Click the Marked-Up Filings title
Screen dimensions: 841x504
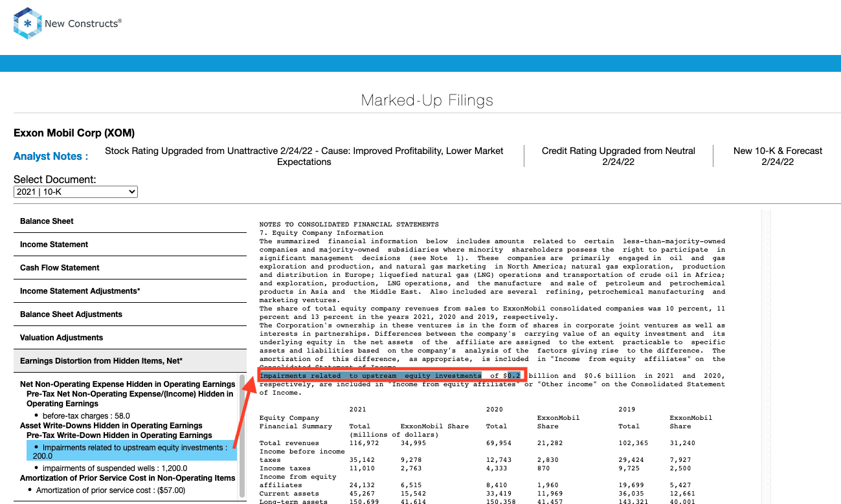(427, 100)
